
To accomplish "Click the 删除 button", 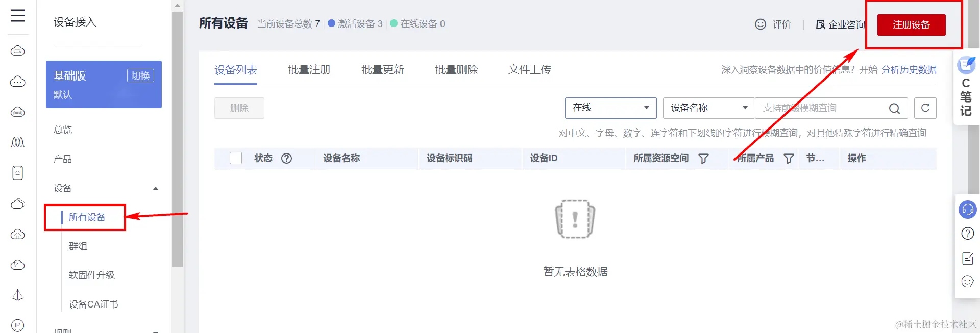I will coord(239,108).
